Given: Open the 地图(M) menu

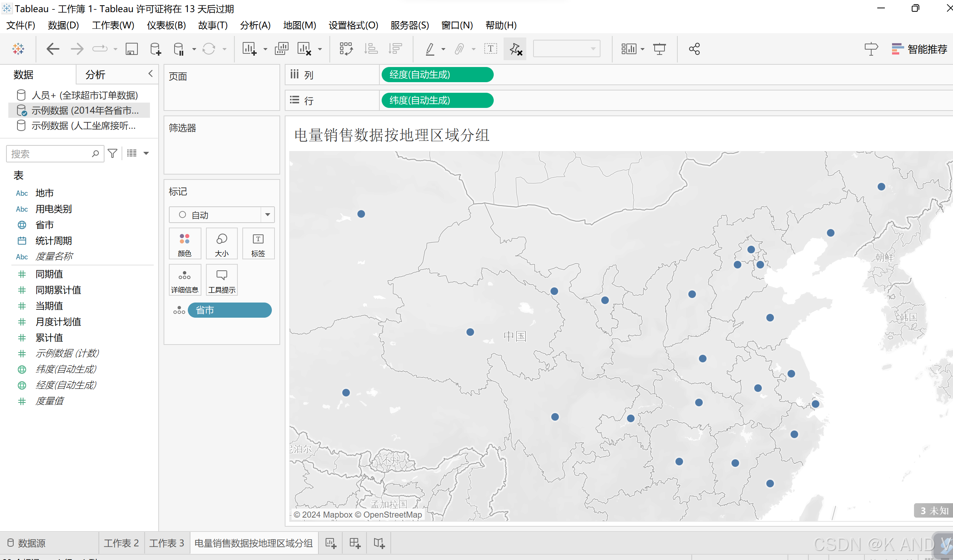Looking at the screenshot, I should point(299,25).
